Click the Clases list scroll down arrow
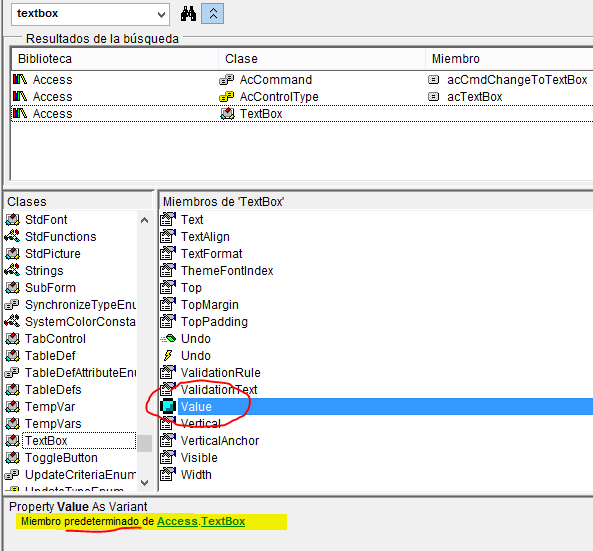 pyautogui.click(x=144, y=483)
